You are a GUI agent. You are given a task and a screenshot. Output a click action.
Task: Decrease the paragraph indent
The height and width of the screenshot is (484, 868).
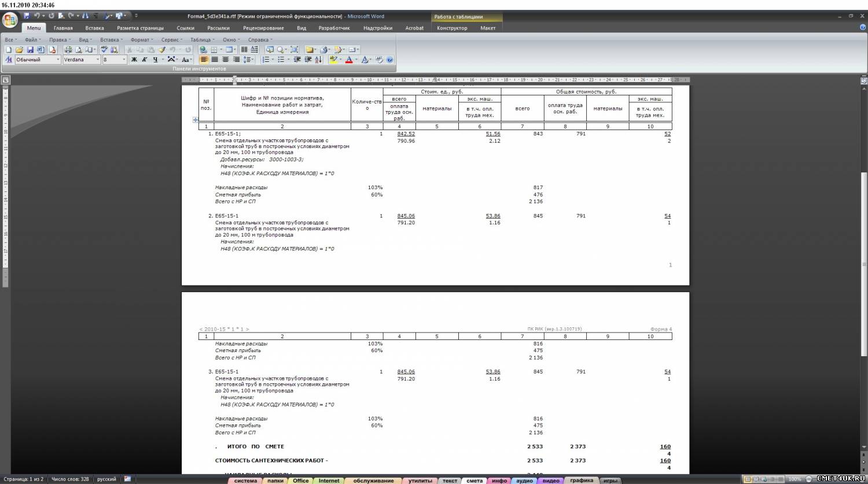pos(297,60)
